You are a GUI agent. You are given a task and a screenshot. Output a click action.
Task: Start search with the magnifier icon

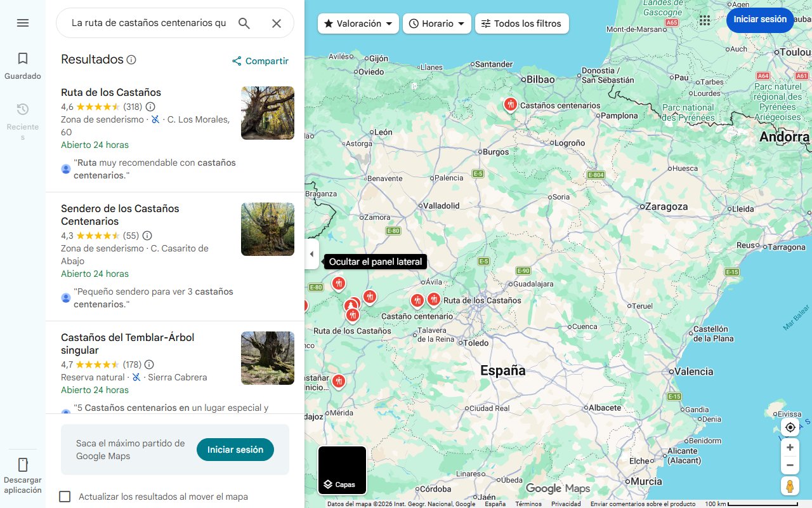244,23
